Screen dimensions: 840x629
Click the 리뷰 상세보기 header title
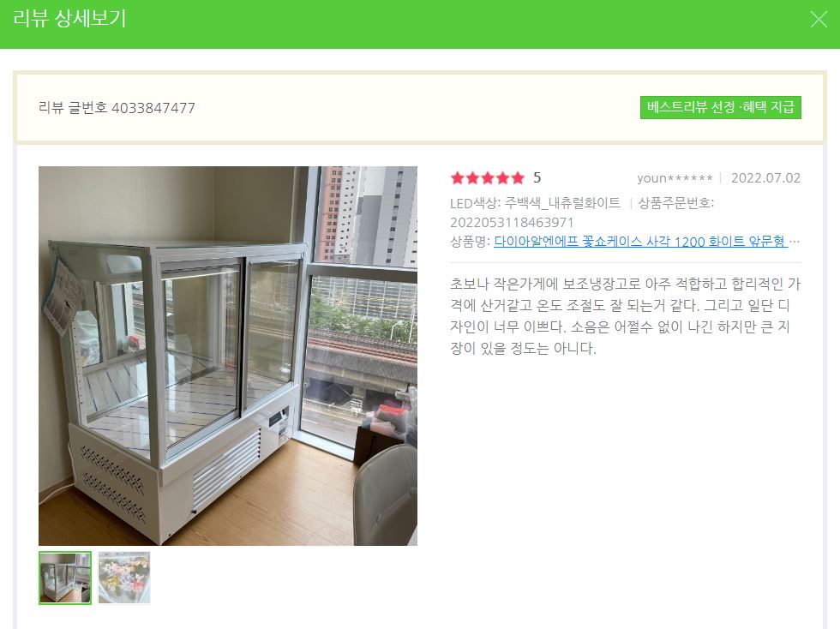coord(69,19)
